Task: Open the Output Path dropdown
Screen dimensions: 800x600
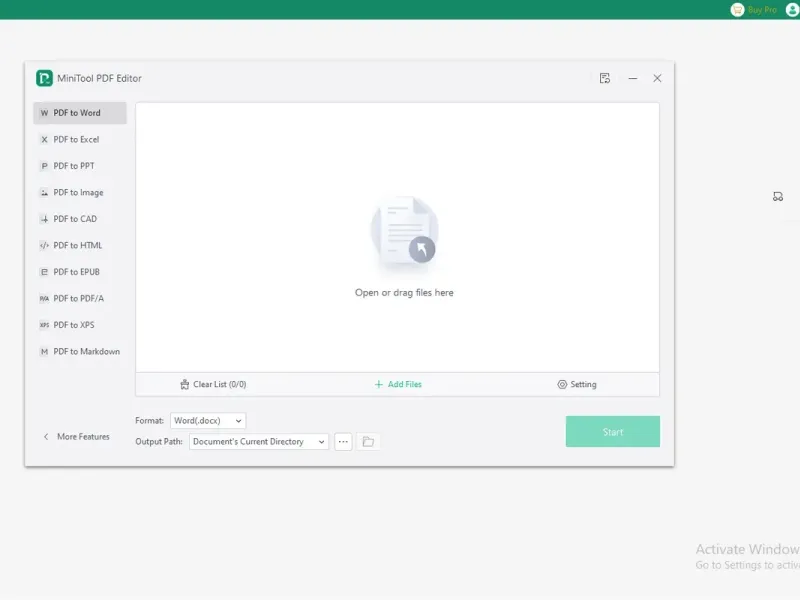Action: click(x=259, y=441)
